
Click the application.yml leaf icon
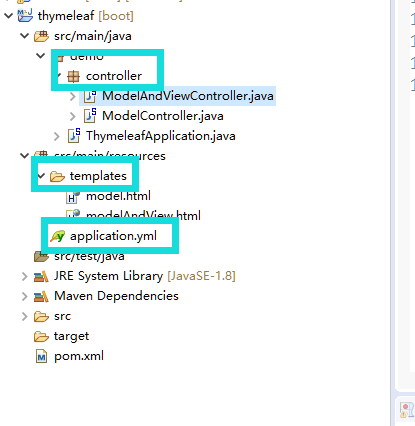(57, 236)
